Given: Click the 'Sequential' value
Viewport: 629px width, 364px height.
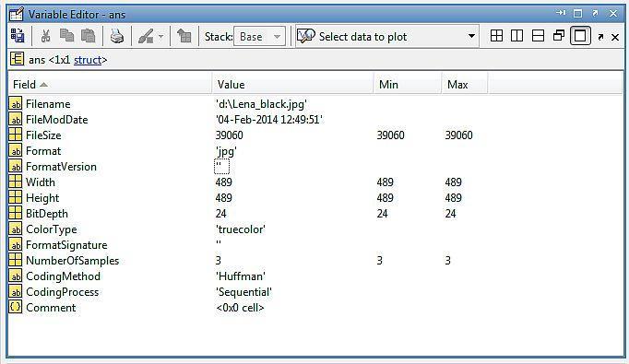Looking at the screenshot, I should pyautogui.click(x=243, y=292).
